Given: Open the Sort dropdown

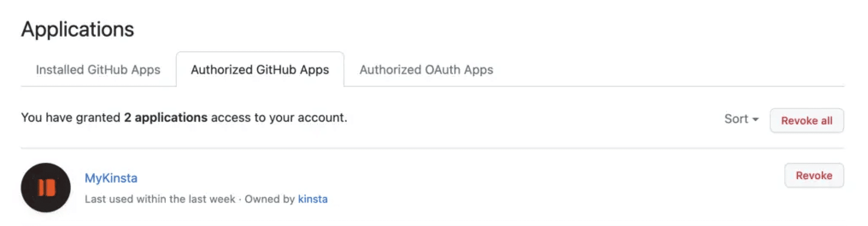Looking at the screenshot, I should 741,119.
